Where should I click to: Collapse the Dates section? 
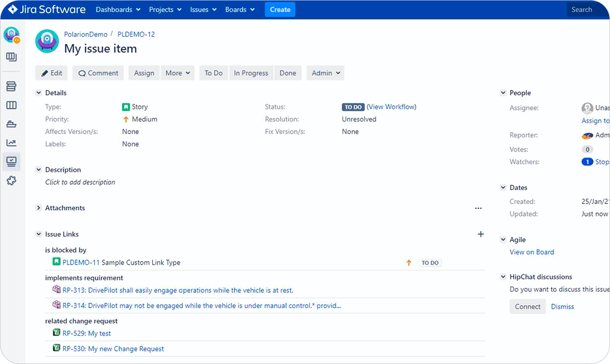[x=503, y=188]
